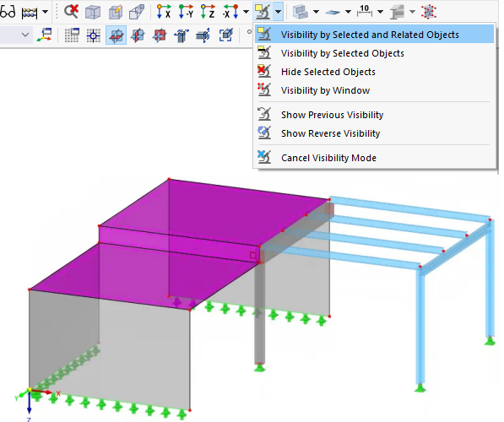Click the glasses view icon
The height and width of the screenshot is (422, 504).
[8, 12]
